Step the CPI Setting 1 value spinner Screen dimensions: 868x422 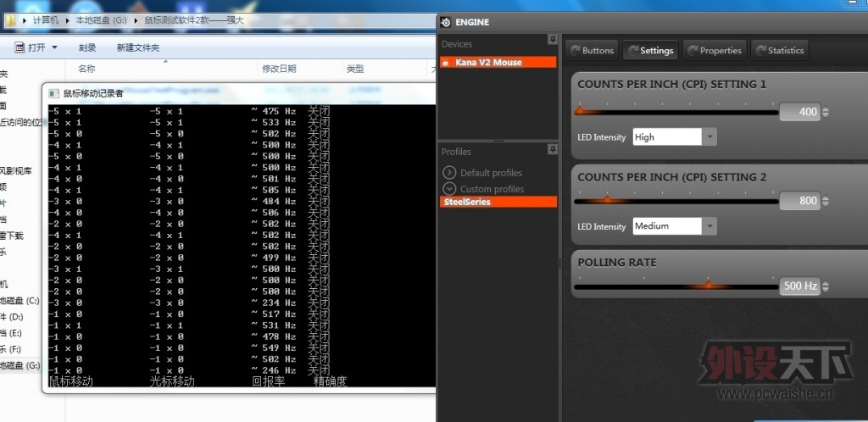[826, 112]
